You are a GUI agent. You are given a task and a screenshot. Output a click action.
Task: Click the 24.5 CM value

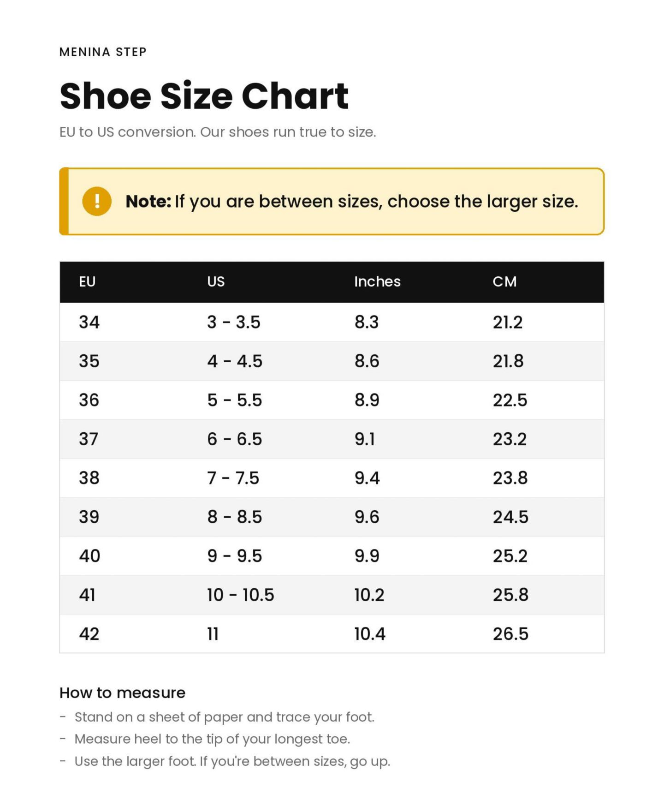point(510,517)
